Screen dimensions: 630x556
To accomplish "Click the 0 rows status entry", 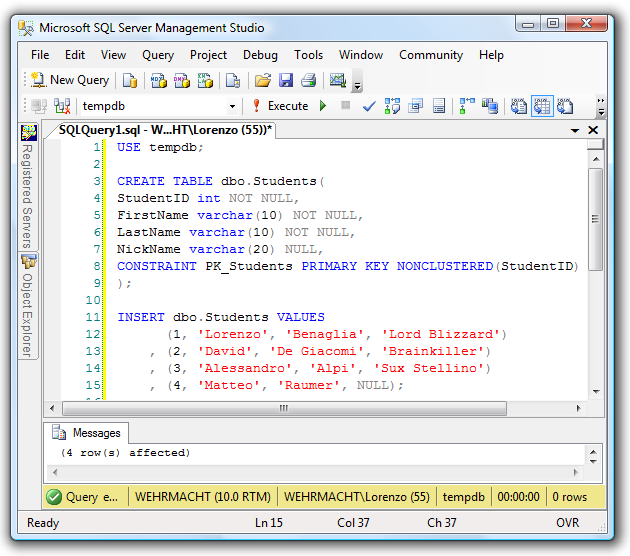I will 569,497.
